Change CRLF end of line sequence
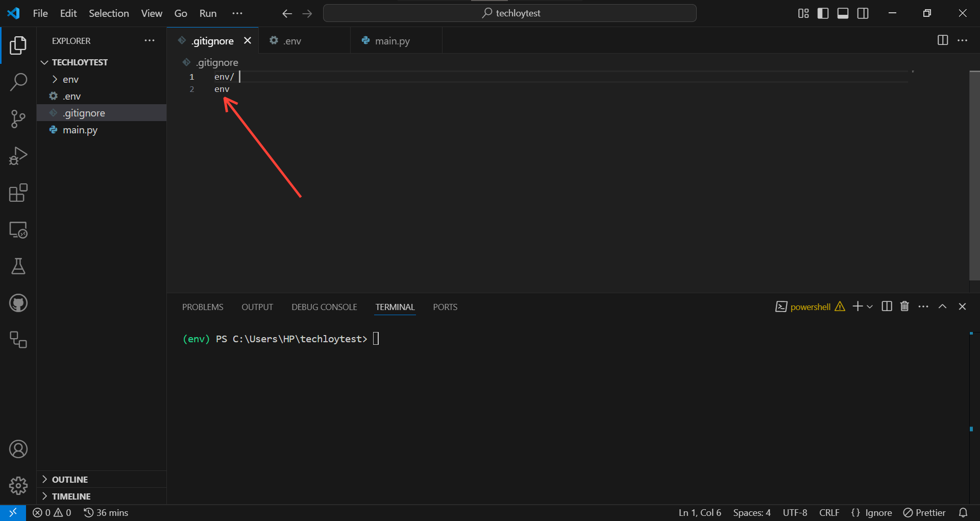The height and width of the screenshot is (521, 980). (829, 512)
